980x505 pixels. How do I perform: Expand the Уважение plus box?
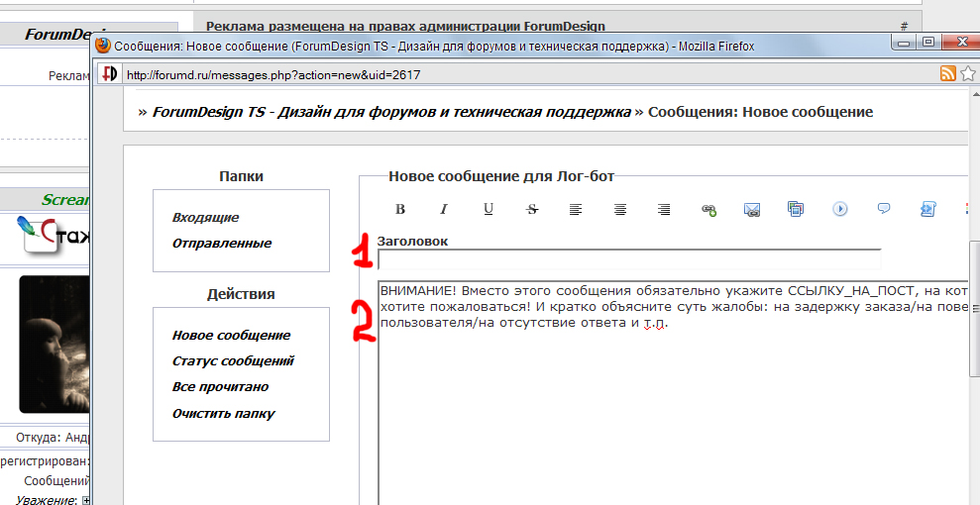(x=86, y=500)
